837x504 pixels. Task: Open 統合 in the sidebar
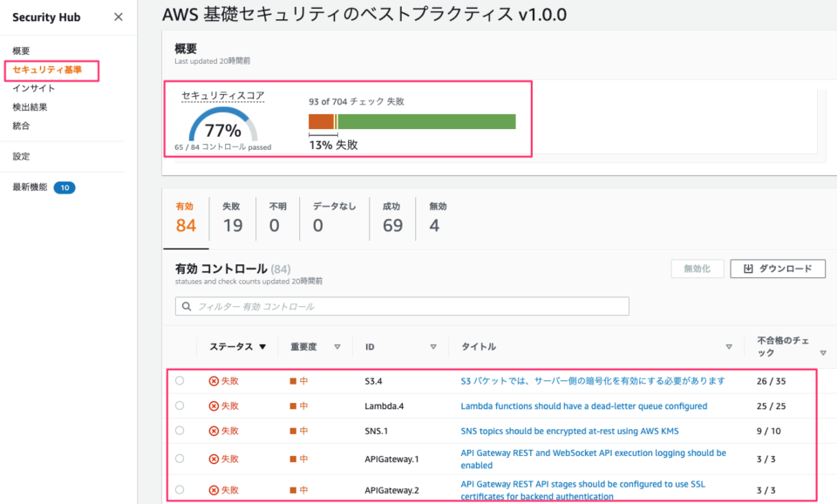[x=21, y=126]
